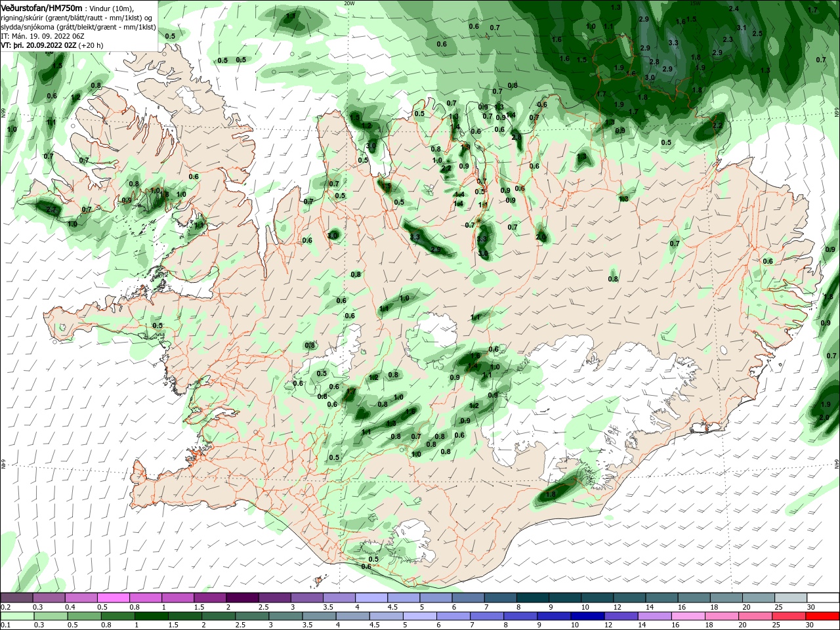Select the medium green 0.5 swatch in the lower legend
This screenshot has height=630, width=840.
[84, 616]
